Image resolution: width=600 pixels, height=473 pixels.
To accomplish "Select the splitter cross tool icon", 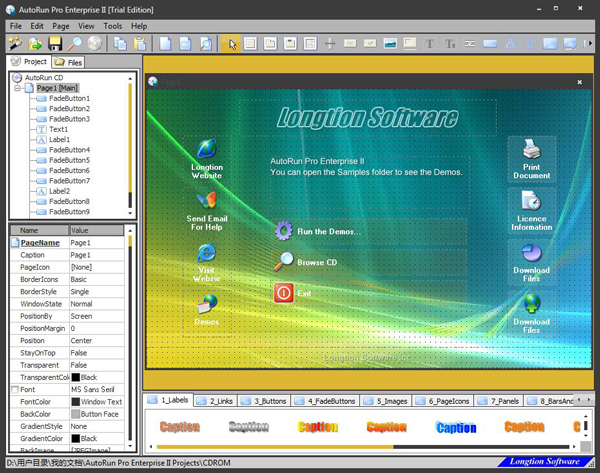I will click(330, 43).
